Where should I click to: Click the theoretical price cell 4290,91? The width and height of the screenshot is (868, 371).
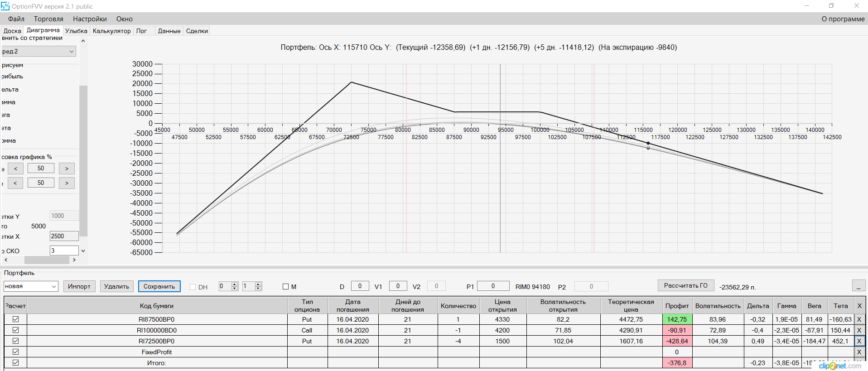(x=631, y=330)
